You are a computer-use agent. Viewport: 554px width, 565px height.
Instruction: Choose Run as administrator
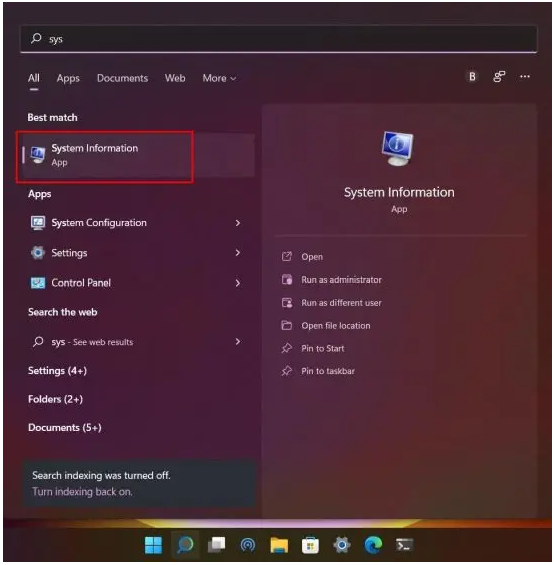(341, 280)
